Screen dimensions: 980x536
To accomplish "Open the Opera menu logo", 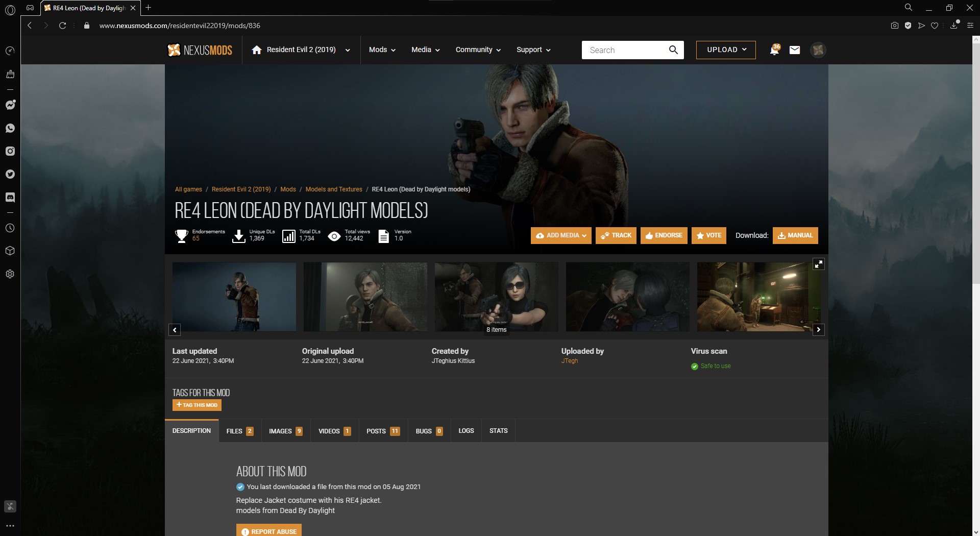I will (x=10, y=9).
